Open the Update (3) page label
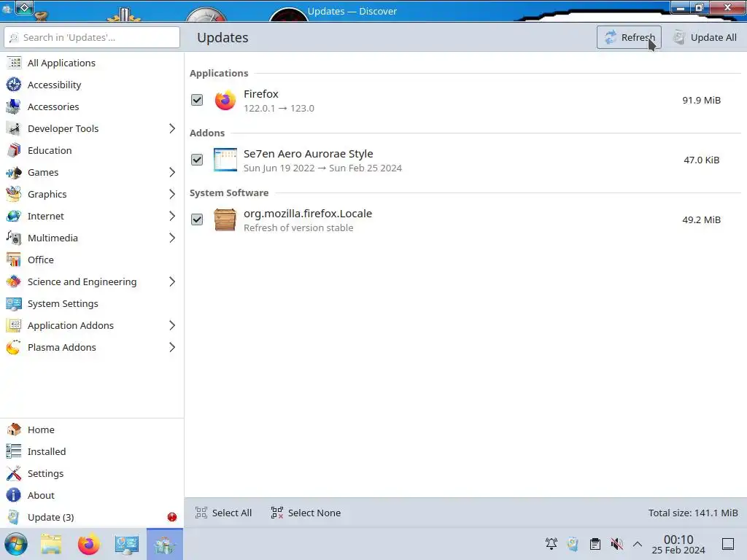Image resolution: width=747 pixels, height=560 pixels. (x=50, y=517)
